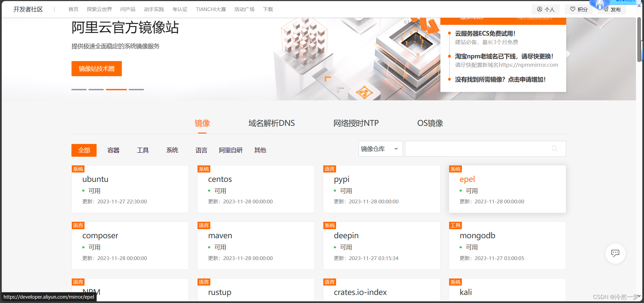
Task: Expand the 镜像仓库 dropdown
Action: 380,149
